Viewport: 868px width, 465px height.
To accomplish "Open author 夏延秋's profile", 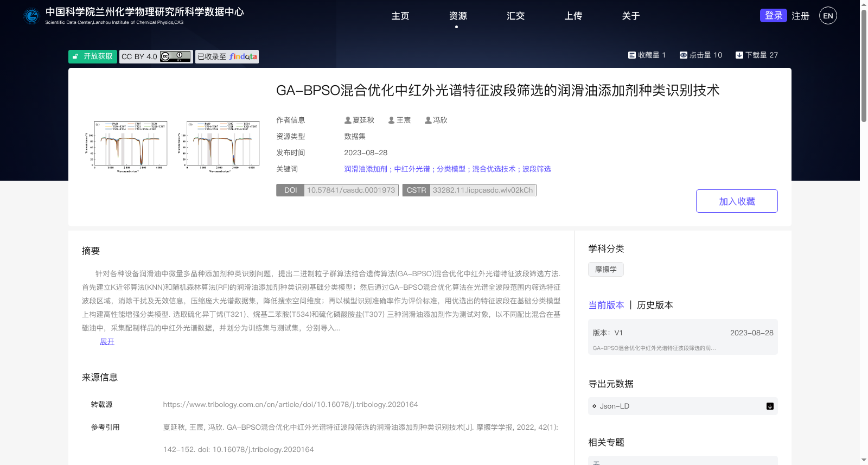I will [359, 120].
